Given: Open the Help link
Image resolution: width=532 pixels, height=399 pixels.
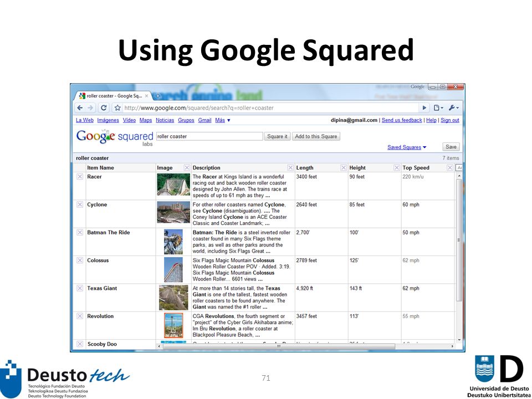Looking at the screenshot, I should coord(431,120).
